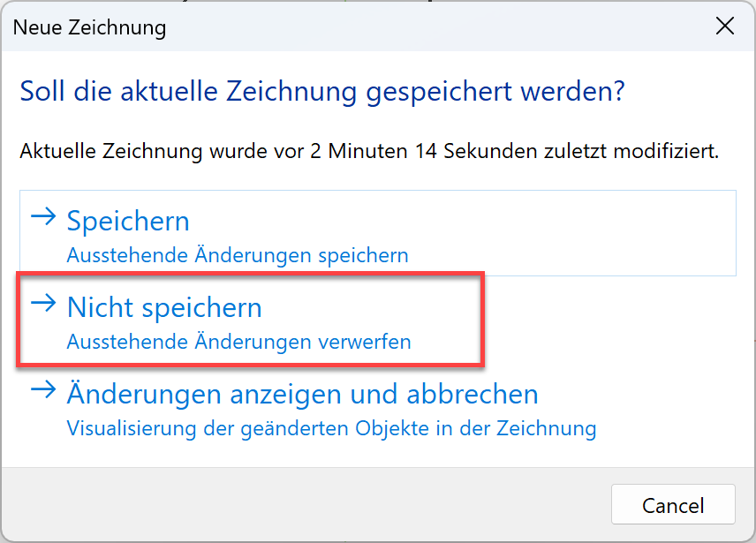Viewport: 756px width, 543px height.
Task: Click the arrow icon beside Speichern
Action: tap(43, 218)
